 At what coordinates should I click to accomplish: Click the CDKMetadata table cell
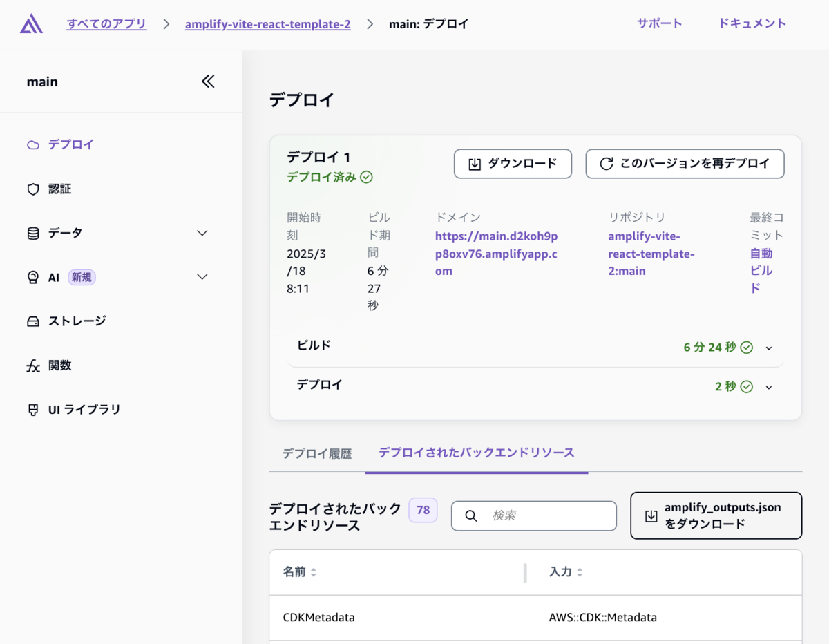[x=318, y=618]
